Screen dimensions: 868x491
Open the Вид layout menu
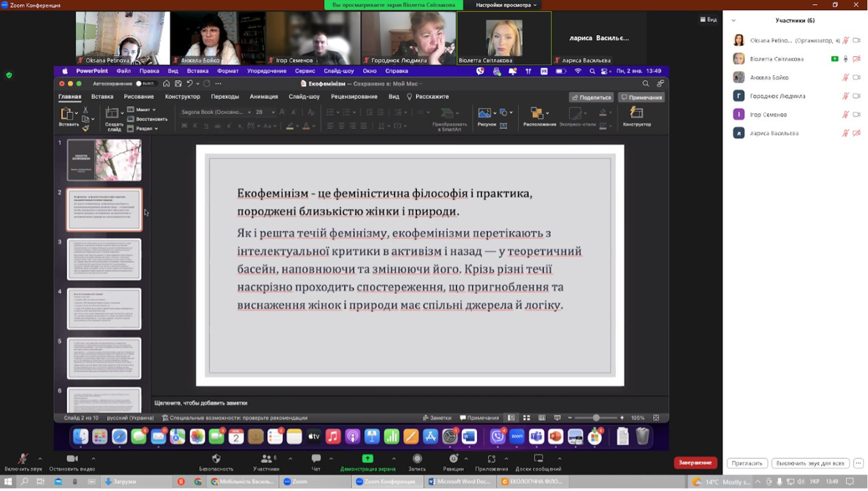pyautogui.click(x=708, y=19)
